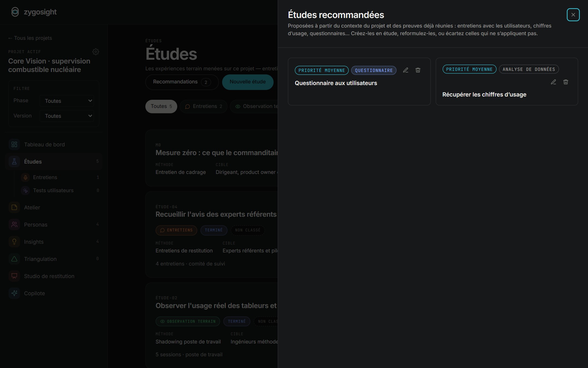Image resolution: width=588 pixels, height=368 pixels.
Task: Open the Copilote sparkle section
Action: (54, 293)
